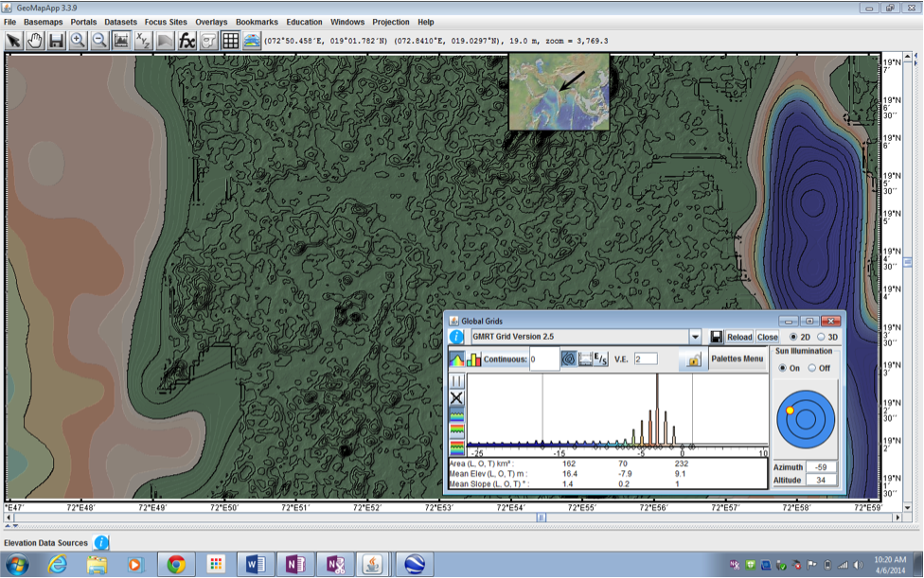Click the lock icon in Global Grids
Image resolution: width=924 pixels, height=578 pixels.
[695, 360]
